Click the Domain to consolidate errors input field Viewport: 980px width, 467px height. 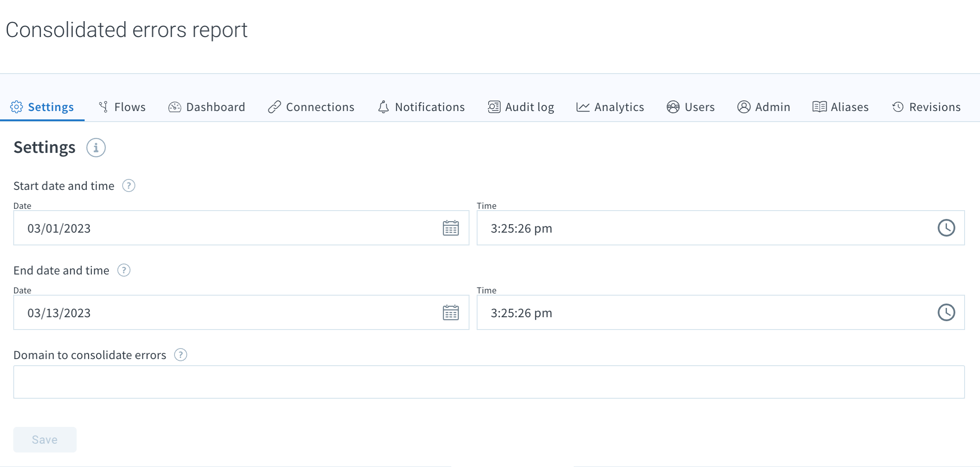(x=485, y=382)
